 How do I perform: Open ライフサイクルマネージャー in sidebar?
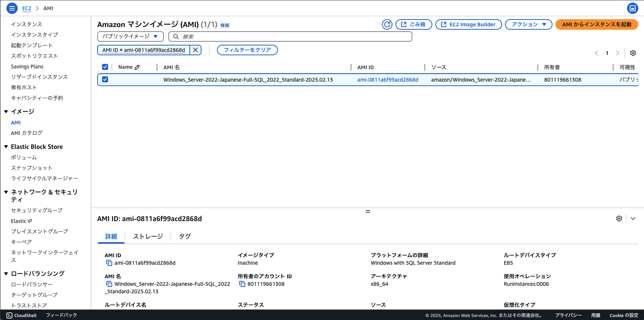(x=44, y=178)
